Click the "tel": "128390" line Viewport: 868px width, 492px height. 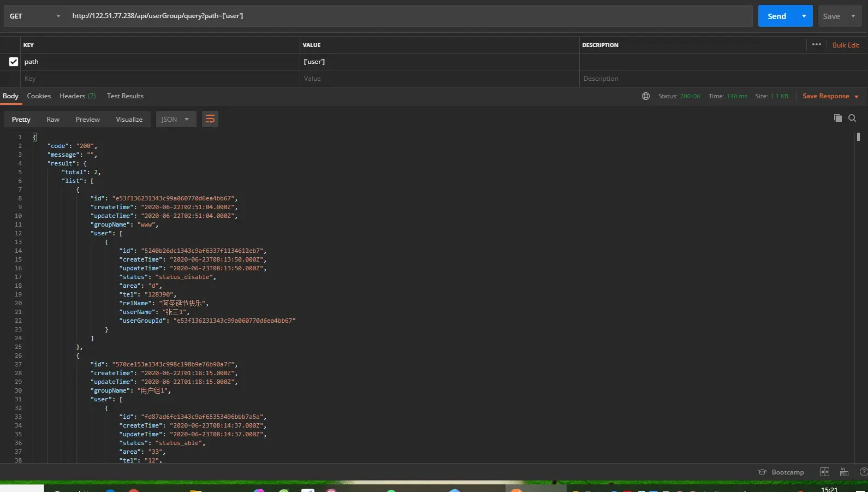(148, 294)
